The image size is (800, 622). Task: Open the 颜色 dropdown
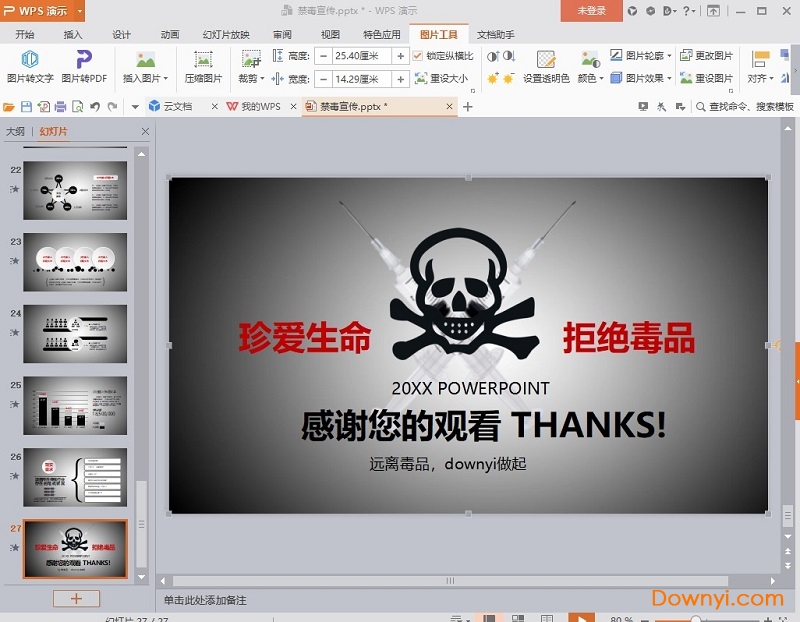point(590,78)
